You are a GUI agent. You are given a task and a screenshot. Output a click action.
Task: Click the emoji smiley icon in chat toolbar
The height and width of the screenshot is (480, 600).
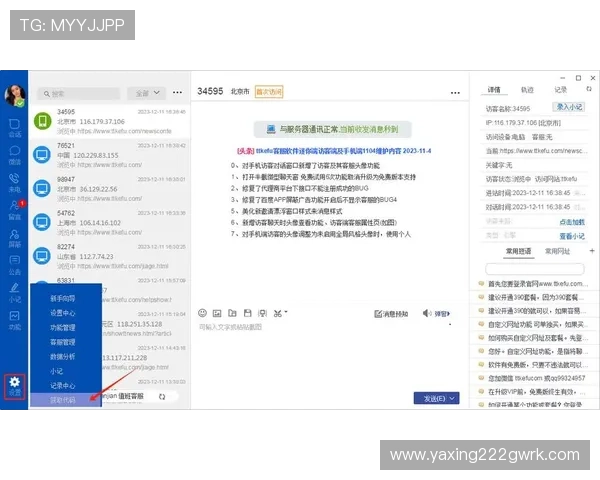(202, 313)
